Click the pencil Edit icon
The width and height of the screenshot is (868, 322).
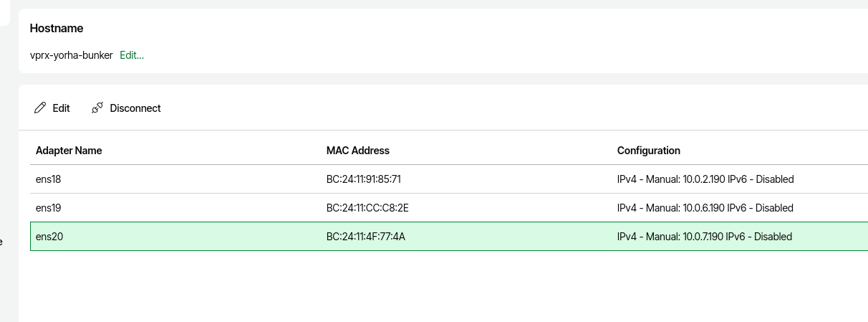[40, 108]
